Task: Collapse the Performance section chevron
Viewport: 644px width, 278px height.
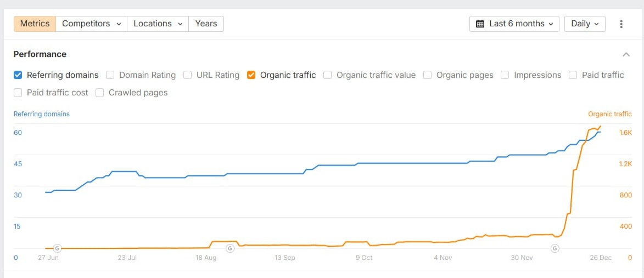Action: pyautogui.click(x=626, y=54)
